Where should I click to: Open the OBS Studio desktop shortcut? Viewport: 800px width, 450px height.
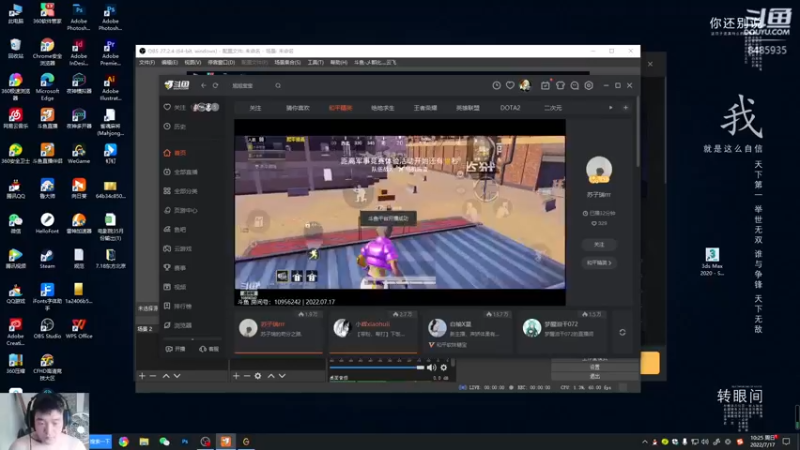click(x=47, y=329)
